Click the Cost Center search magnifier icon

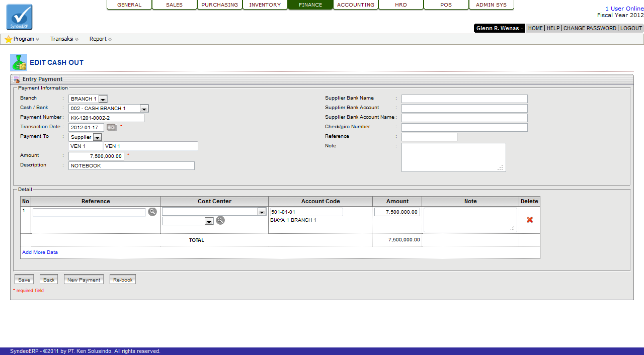(x=220, y=221)
